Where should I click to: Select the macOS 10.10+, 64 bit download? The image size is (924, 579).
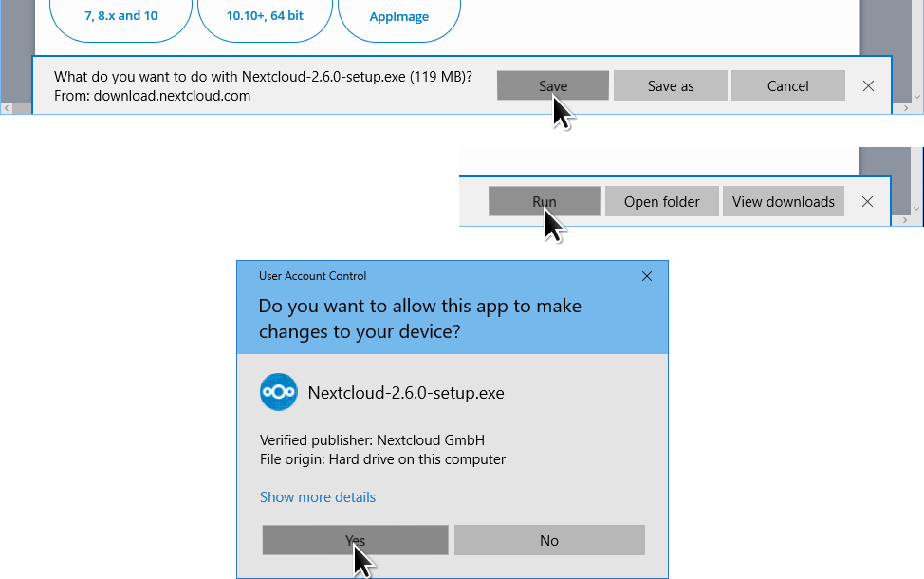pos(265,16)
